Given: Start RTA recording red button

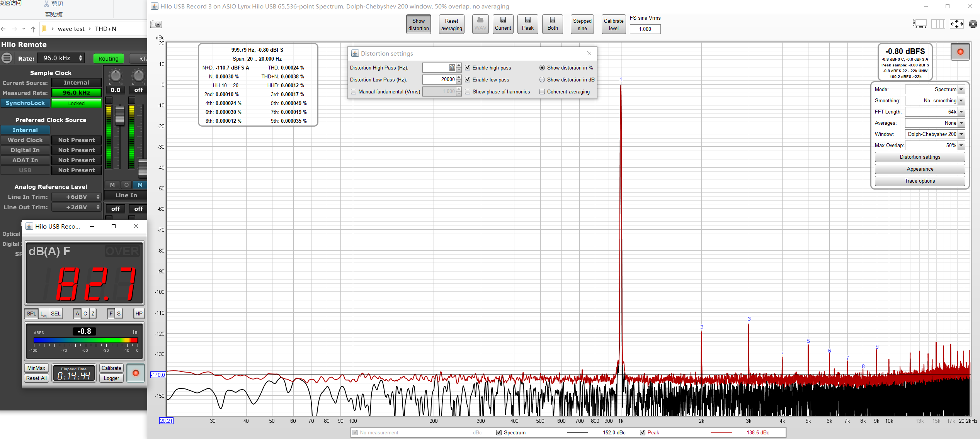Looking at the screenshot, I should click(960, 52).
